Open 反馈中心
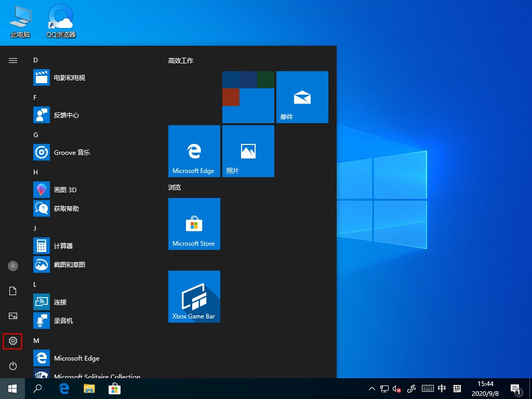The height and width of the screenshot is (399, 532). click(63, 115)
